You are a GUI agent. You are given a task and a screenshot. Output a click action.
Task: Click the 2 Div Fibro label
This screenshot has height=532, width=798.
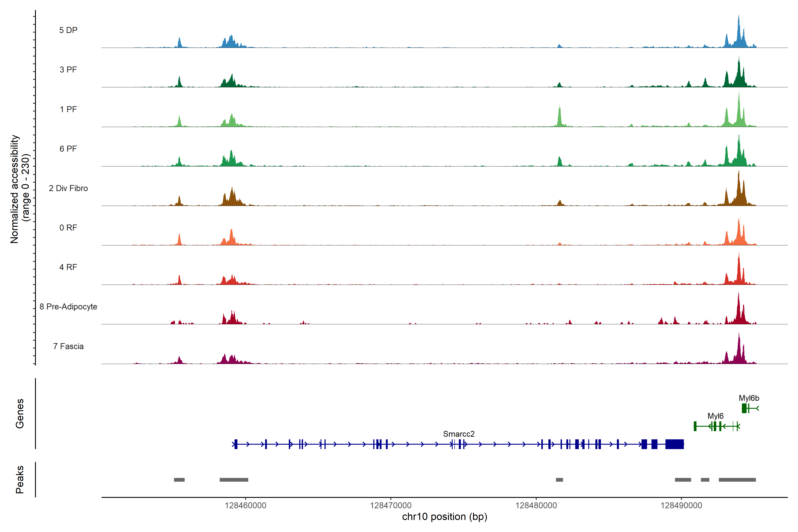pyautogui.click(x=68, y=188)
